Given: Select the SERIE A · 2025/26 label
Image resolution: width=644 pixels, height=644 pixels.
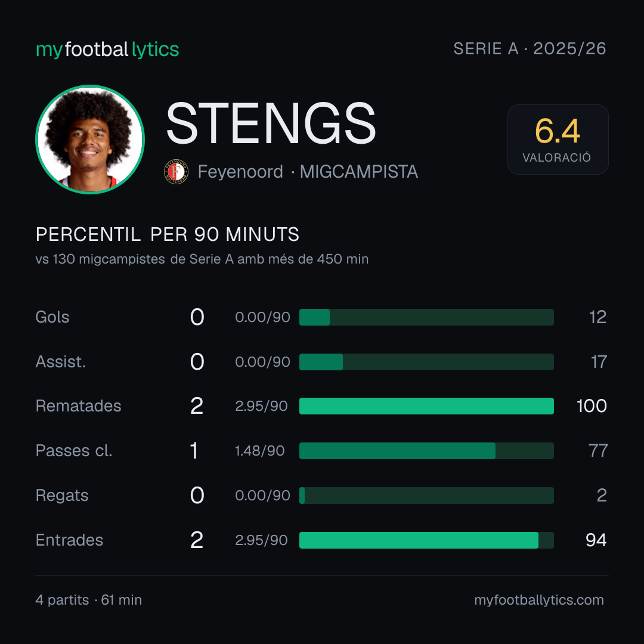Looking at the screenshot, I should click(530, 49).
